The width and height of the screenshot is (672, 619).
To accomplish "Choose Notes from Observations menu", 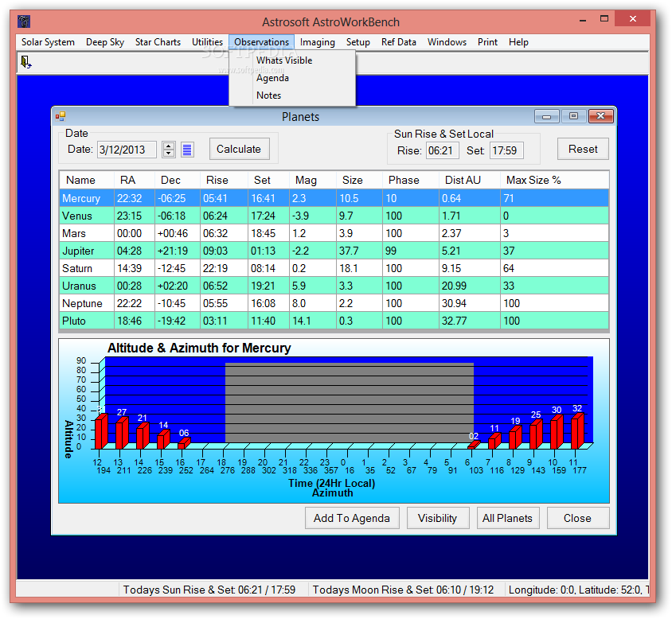I will (292, 95).
